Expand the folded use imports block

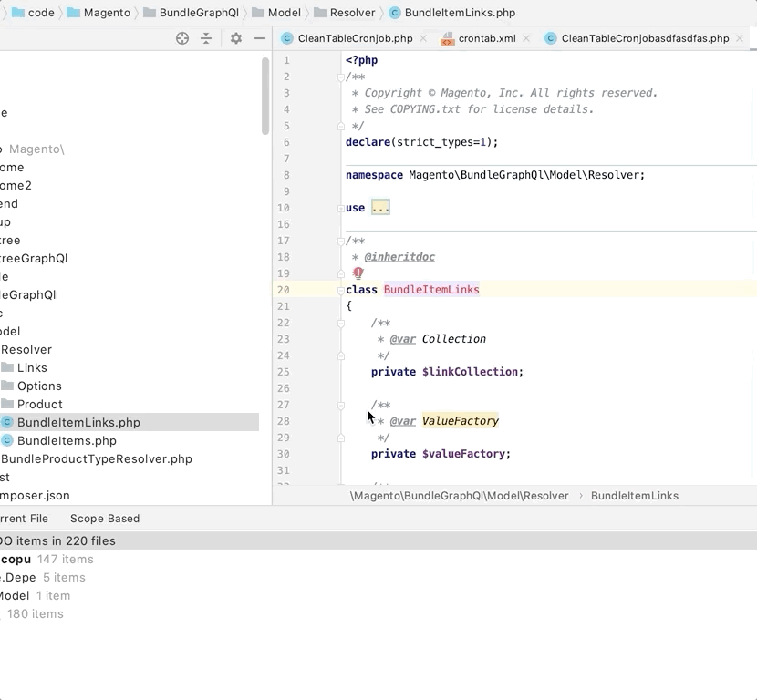tap(380, 208)
